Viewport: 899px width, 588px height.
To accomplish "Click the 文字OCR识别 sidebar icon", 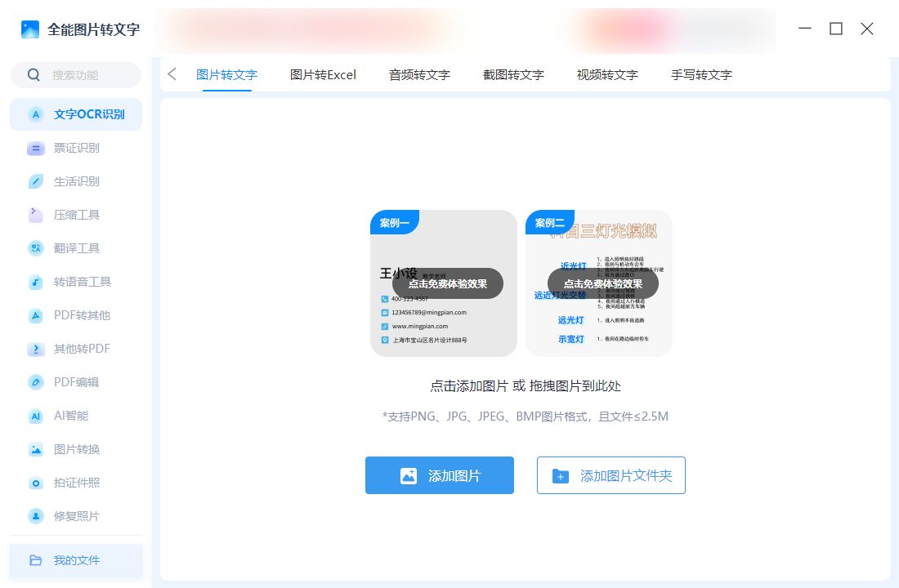I will (35, 114).
